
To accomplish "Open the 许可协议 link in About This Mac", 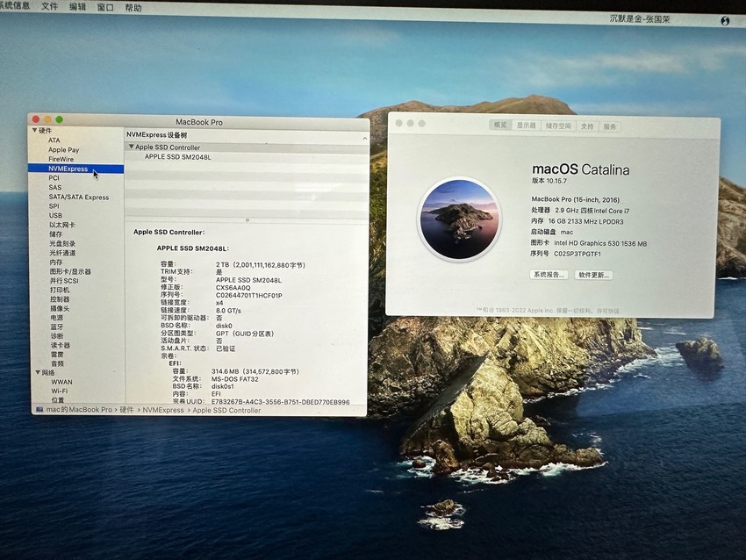I will pos(607,311).
